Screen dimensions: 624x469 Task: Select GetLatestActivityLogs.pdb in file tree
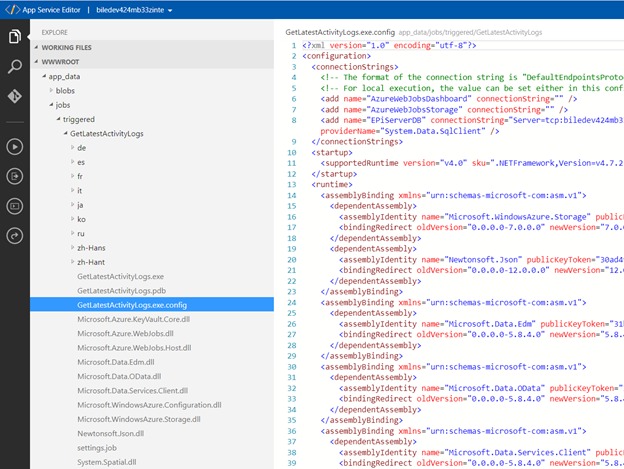(120, 290)
